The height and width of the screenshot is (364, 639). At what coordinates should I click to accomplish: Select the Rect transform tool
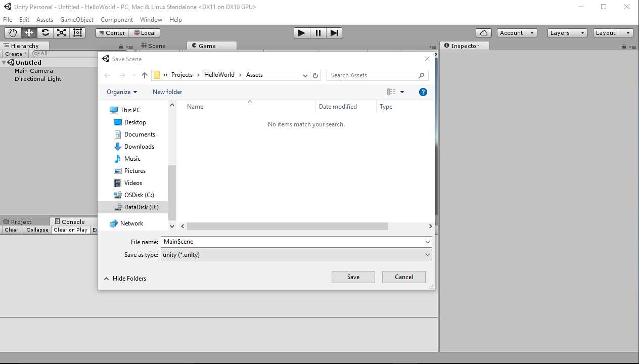77,33
